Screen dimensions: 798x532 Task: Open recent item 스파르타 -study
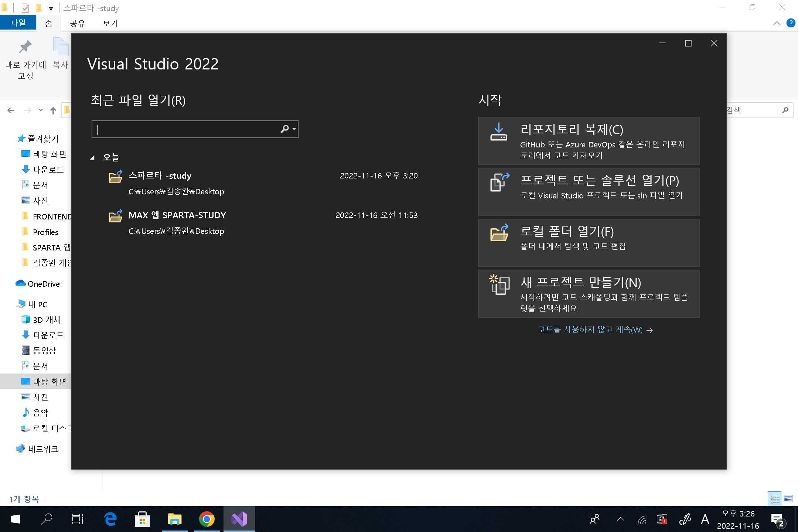pos(263,183)
